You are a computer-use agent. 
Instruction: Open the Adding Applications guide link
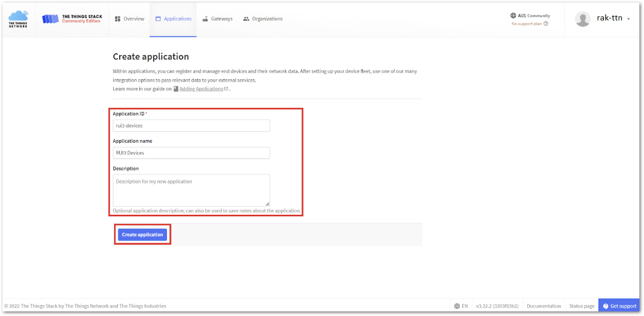tap(201, 89)
